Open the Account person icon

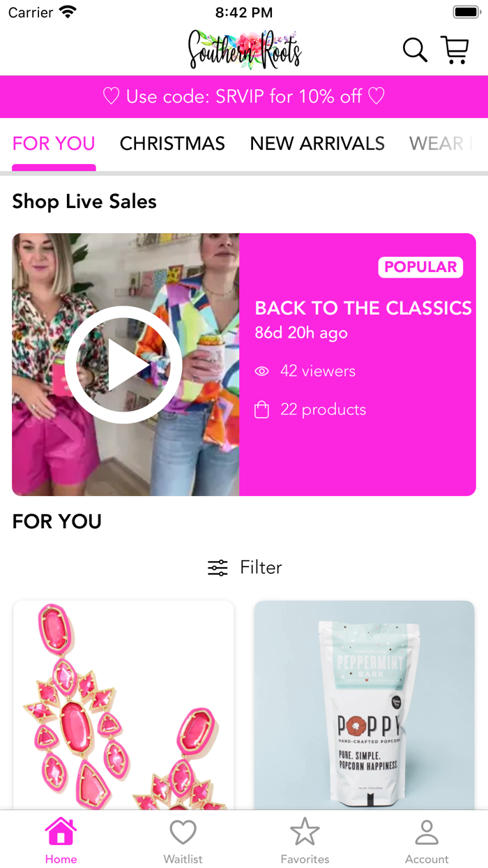coord(427,832)
